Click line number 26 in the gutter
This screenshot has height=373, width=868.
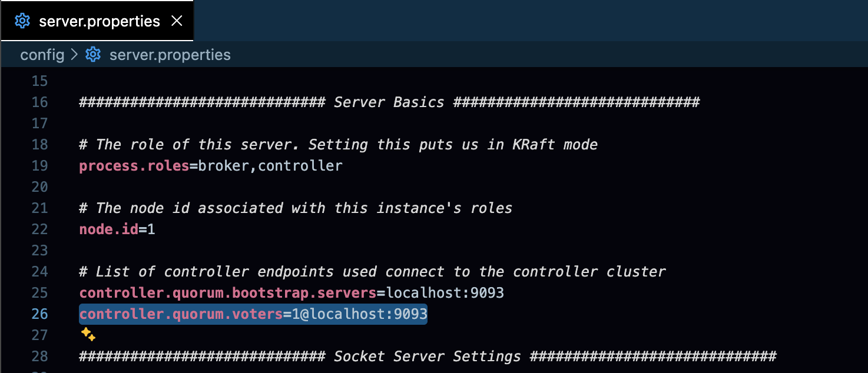(39, 314)
